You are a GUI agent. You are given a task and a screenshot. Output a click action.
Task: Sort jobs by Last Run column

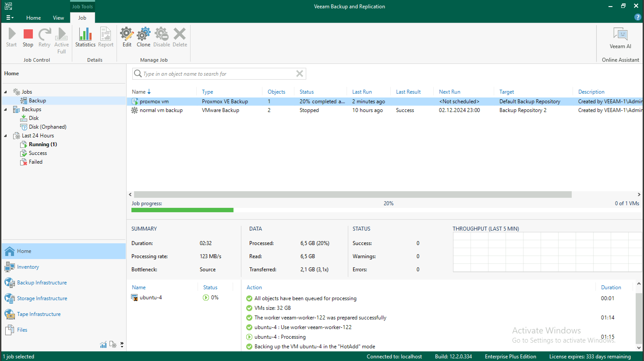click(362, 92)
